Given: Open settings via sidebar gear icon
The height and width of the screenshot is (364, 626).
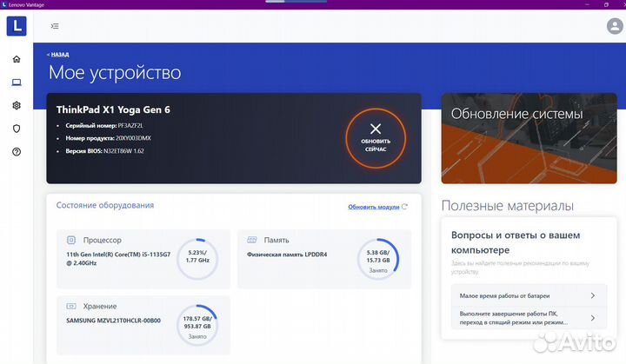Looking at the screenshot, I should 16,105.
